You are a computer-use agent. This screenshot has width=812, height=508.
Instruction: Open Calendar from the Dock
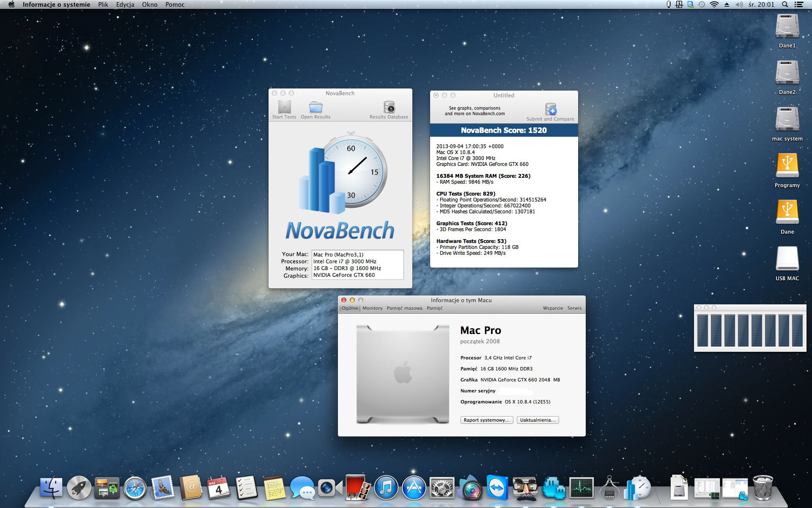[x=219, y=488]
